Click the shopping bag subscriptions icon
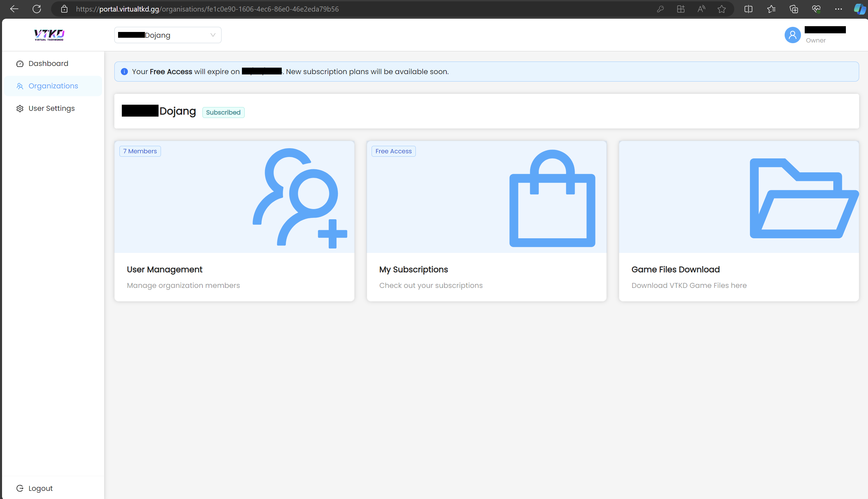868x499 pixels. (552, 199)
